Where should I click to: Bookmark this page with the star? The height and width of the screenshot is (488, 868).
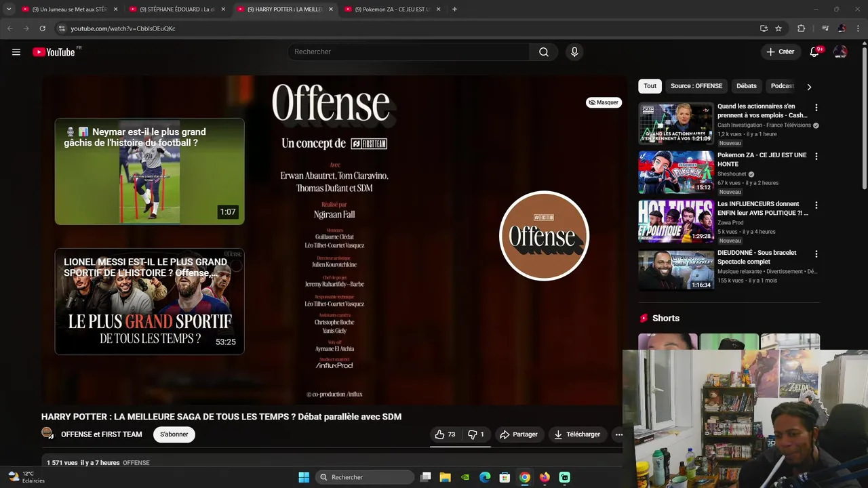coord(778,28)
